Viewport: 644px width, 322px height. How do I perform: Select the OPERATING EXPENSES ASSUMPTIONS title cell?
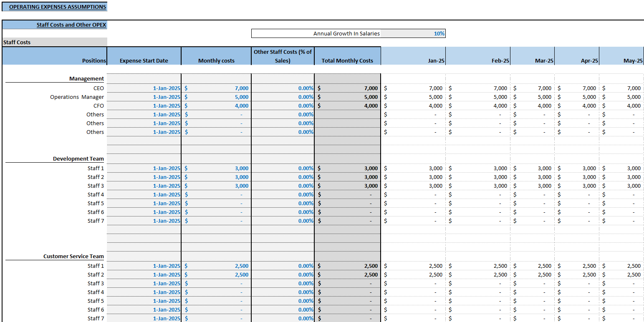click(55, 7)
